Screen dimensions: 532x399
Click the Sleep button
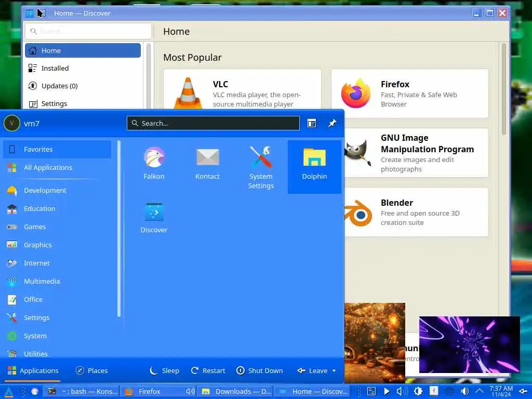coord(165,370)
